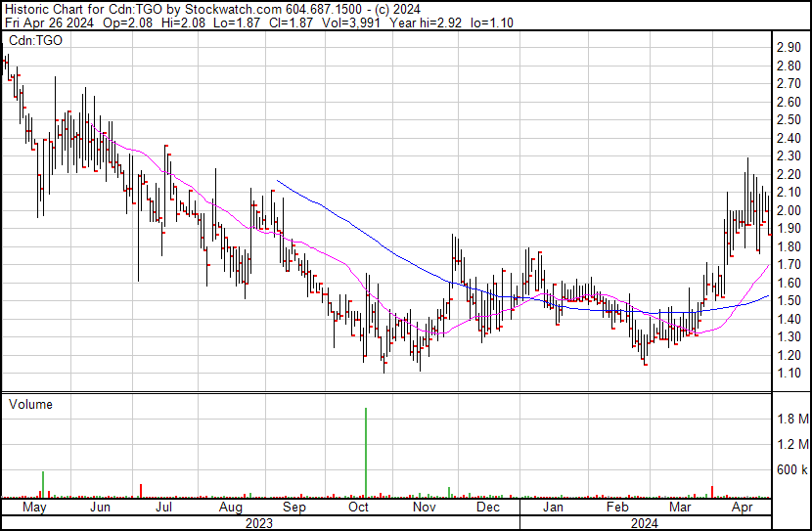
Task: Click the 1.2 M volume axis label
Action: [x=792, y=444]
